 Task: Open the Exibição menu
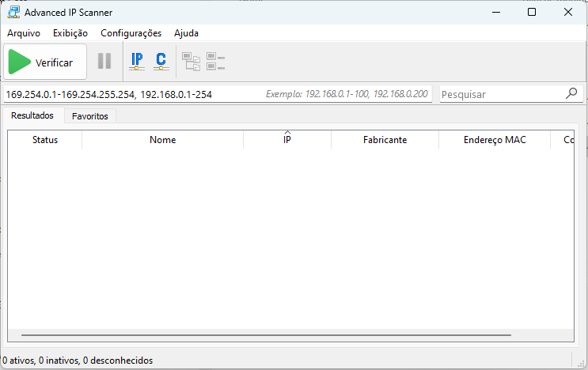coord(70,33)
